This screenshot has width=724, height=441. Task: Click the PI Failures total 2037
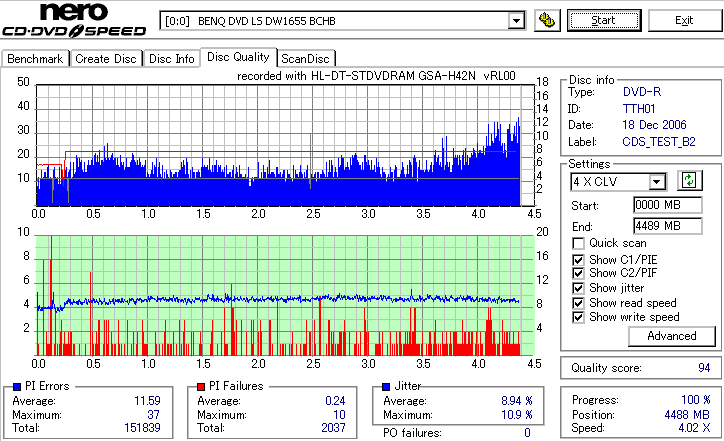(x=333, y=428)
